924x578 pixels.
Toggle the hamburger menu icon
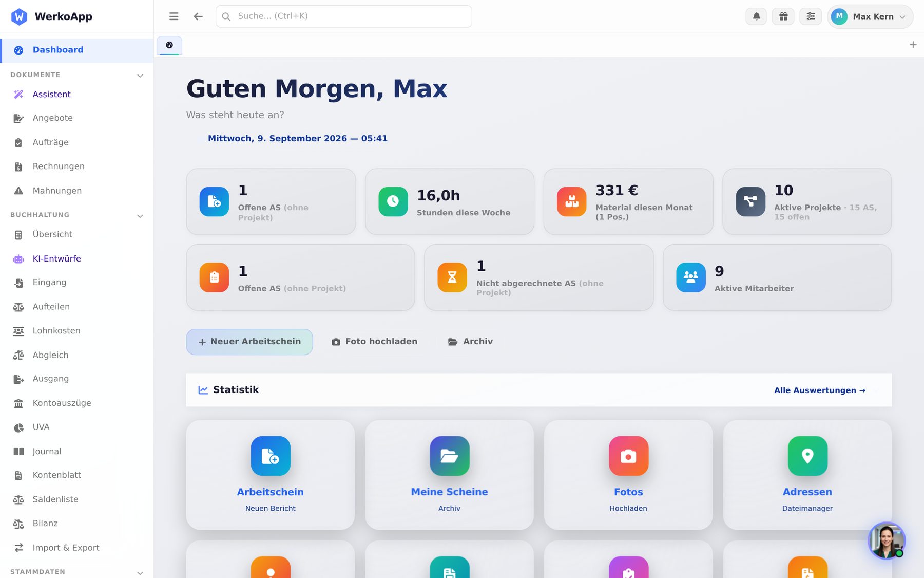pos(174,16)
